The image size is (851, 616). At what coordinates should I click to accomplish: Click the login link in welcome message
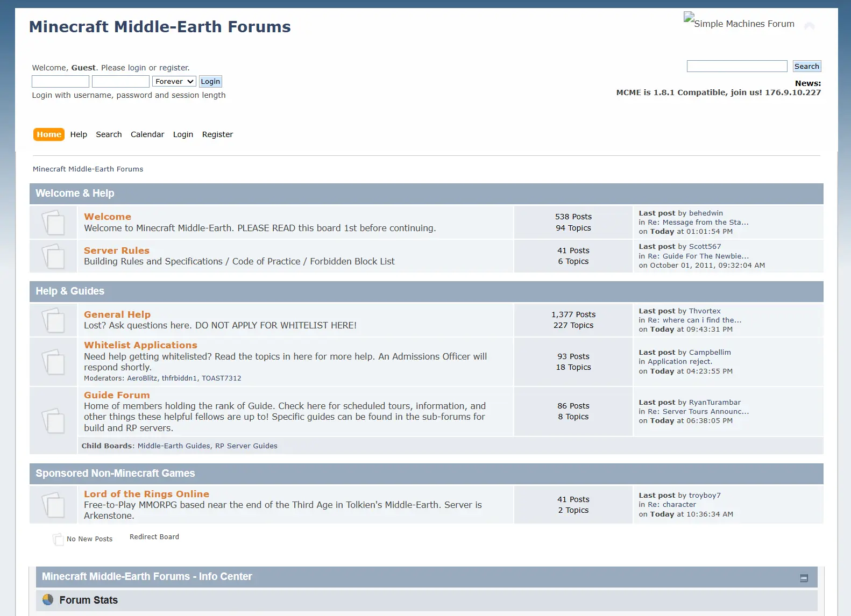click(x=137, y=68)
